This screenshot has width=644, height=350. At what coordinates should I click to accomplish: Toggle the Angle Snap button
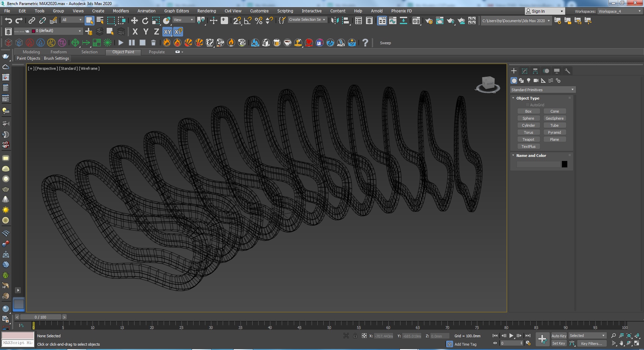point(248,21)
